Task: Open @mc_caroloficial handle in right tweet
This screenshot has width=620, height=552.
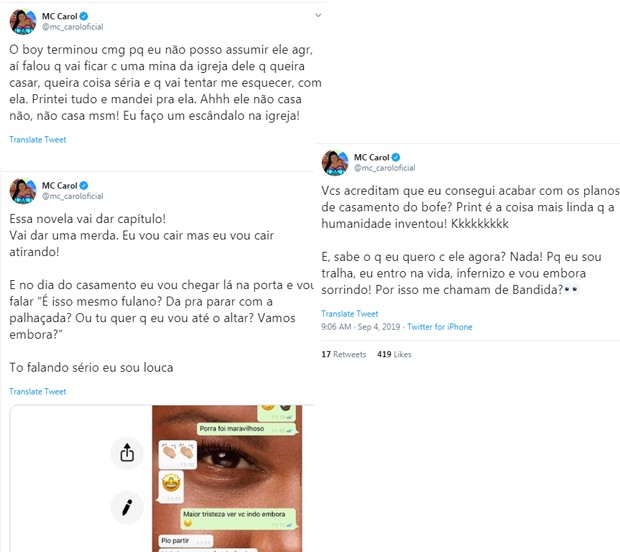Action: (384, 168)
